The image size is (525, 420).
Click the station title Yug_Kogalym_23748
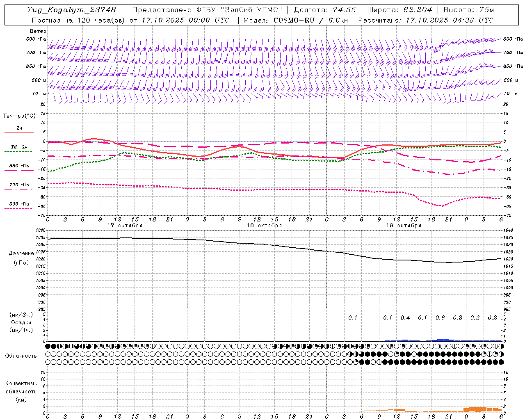pos(71,10)
